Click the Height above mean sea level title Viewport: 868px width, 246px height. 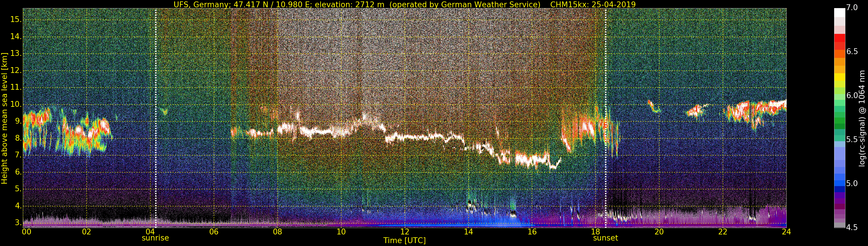[x=4, y=118]
